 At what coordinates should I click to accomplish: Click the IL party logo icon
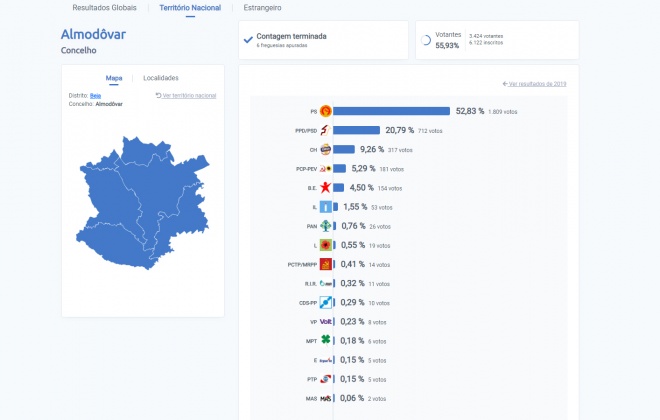tap(325, 207)
